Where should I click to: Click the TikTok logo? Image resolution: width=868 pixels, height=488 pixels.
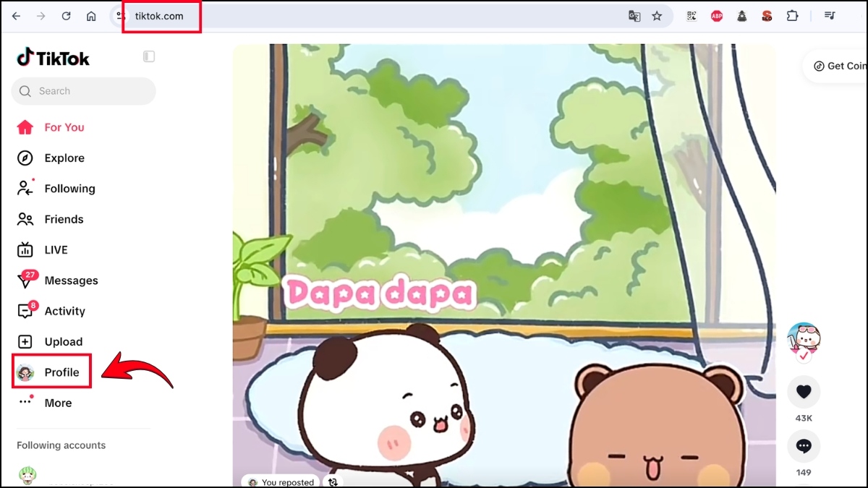coord(54,58)
